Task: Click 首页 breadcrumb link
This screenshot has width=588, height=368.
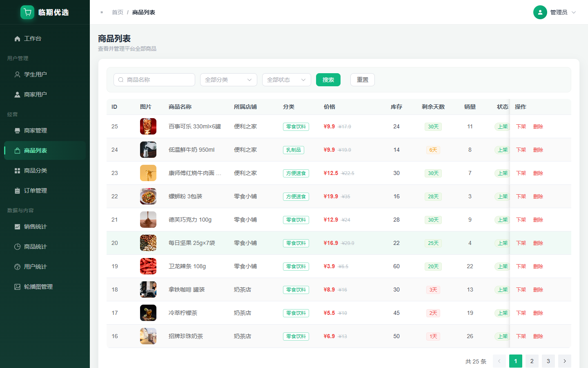Action: pyautogui.click(x=118, y=12)
